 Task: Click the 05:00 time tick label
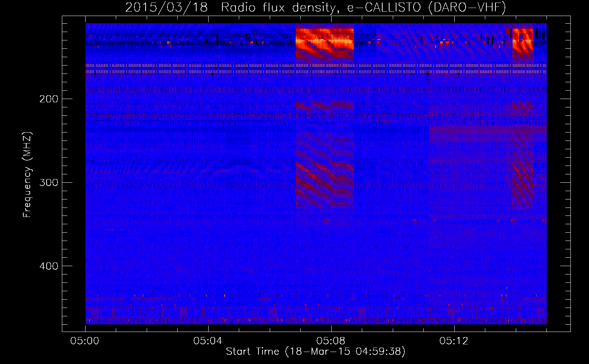(85, 341)
